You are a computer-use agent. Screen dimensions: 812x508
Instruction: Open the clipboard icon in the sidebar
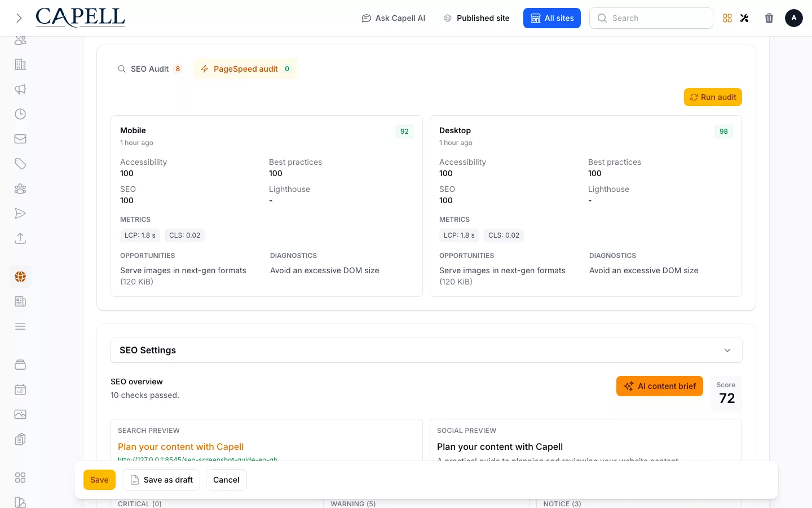20,439
